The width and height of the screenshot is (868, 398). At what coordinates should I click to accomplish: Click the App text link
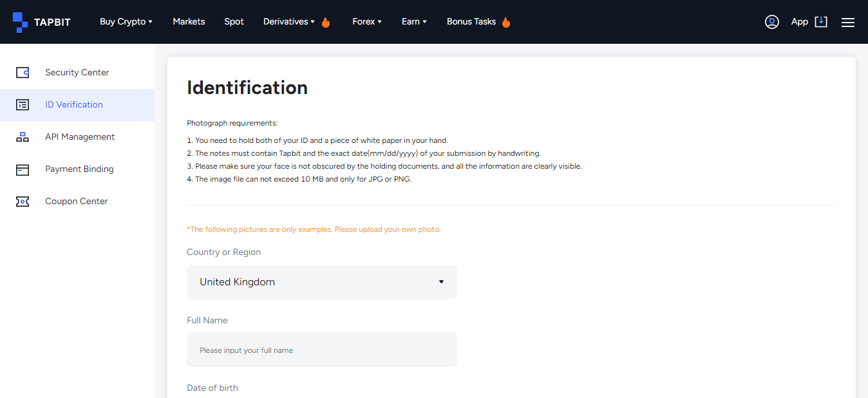tap(800, 22)
